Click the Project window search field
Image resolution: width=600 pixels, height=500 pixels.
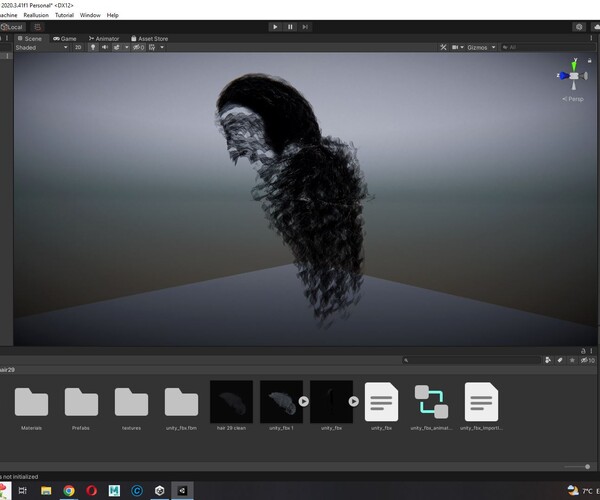471,360
